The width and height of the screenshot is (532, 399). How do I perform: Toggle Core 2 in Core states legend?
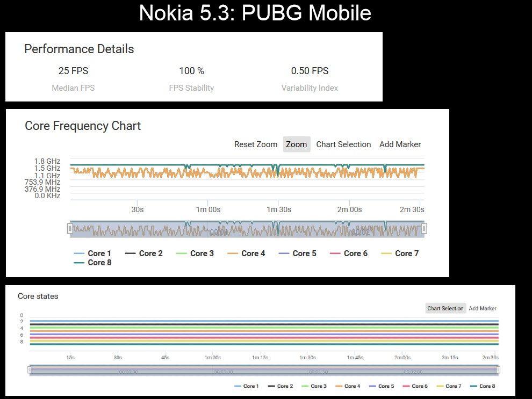(x=281, y=386)
